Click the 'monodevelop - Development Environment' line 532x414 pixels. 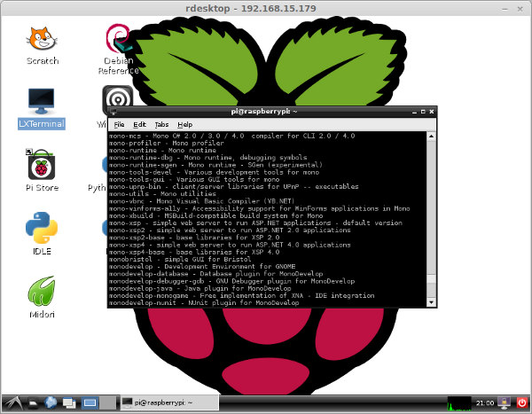(x=202, y=266)
